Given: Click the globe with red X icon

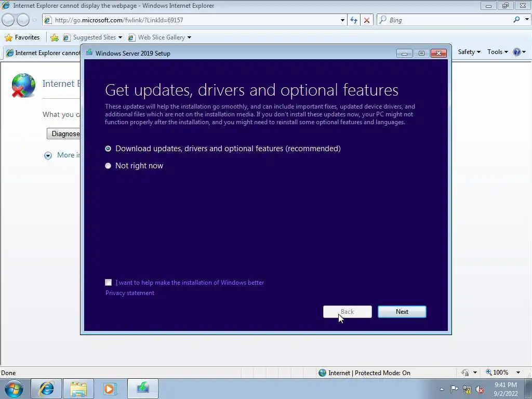Looking at the screenshot, I should click(x=23, y=85).
